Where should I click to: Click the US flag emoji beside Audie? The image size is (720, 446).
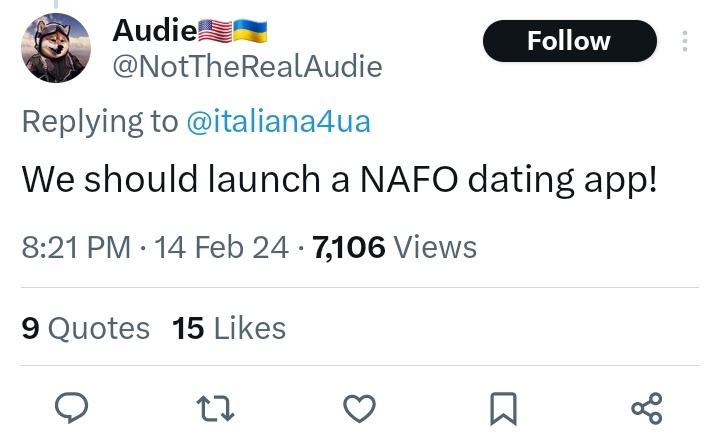(215, 30)
